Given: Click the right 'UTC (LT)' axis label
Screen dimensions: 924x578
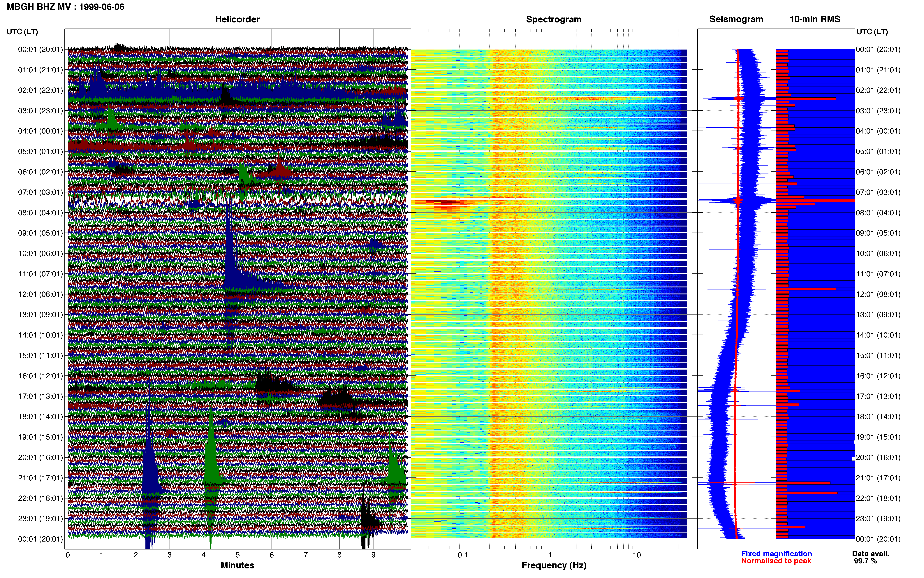Looking at the screenshot, I should [872, 32].
